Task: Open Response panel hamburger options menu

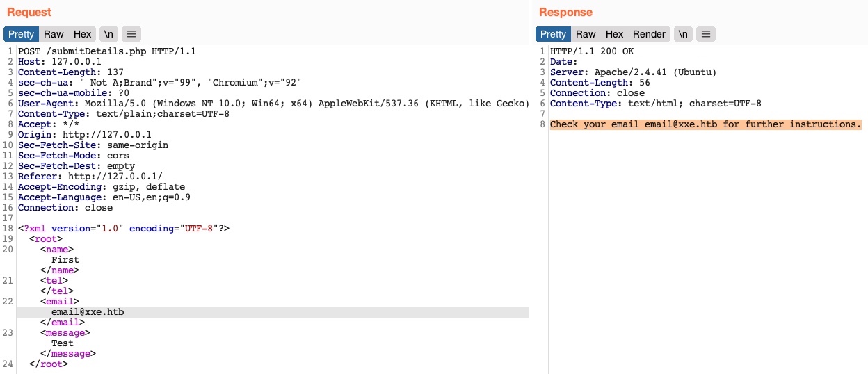Action: 705,34
